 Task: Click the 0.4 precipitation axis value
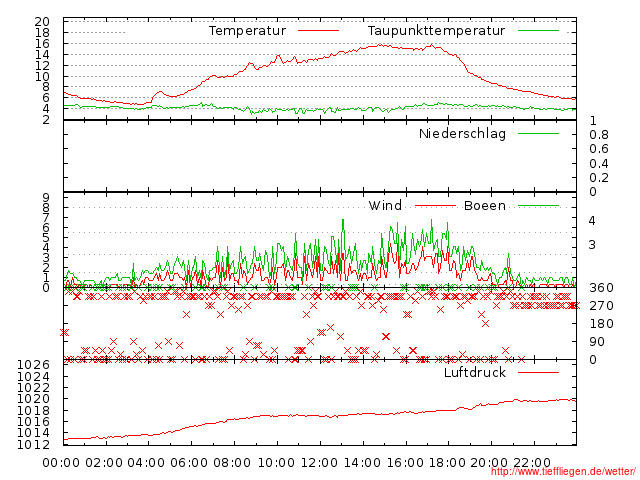[x=599, y=164]
